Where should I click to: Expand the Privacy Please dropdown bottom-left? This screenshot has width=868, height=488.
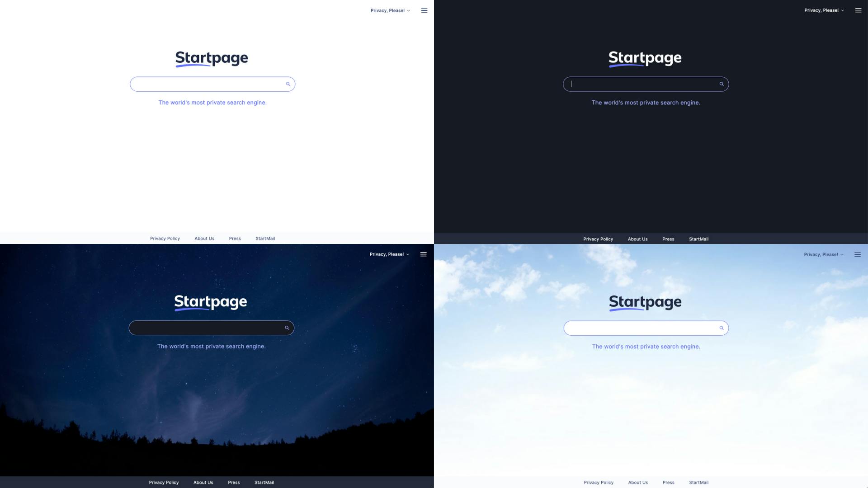tap(388, 254)
